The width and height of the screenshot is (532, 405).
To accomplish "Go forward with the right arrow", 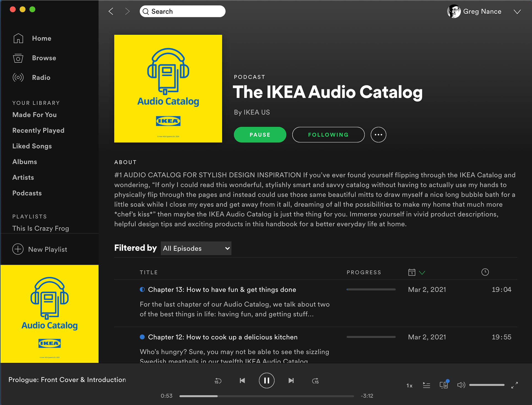I will (x=127, y=11).
